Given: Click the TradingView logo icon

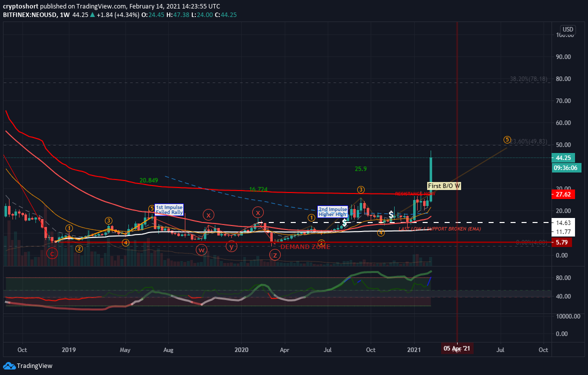Looking at the screenshot, I should pos(9,365).
